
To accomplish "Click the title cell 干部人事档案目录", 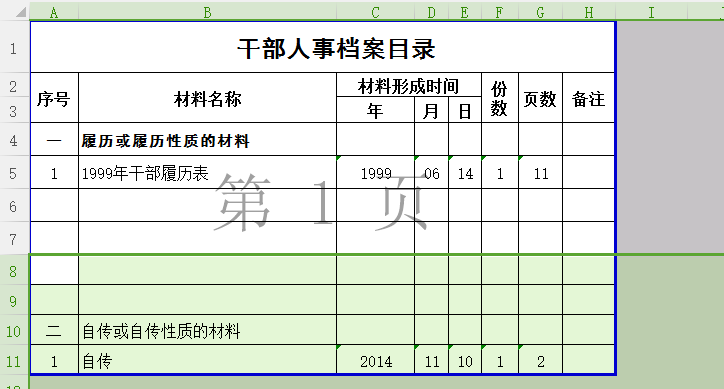I will click(323, 48).
